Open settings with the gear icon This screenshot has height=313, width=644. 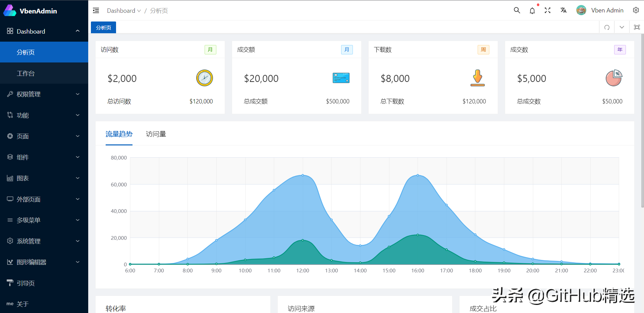(636, 10)
